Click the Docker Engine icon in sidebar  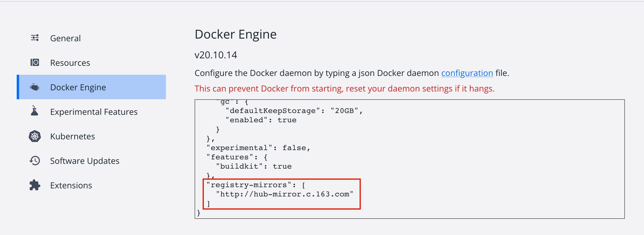[35, 87]
